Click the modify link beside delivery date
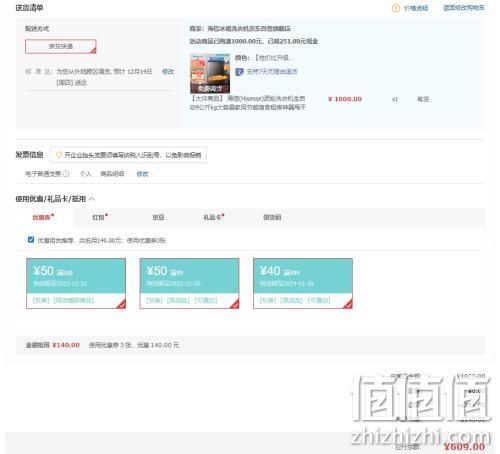500x454 pixels. pyautogui.click(x=168, y=71)
